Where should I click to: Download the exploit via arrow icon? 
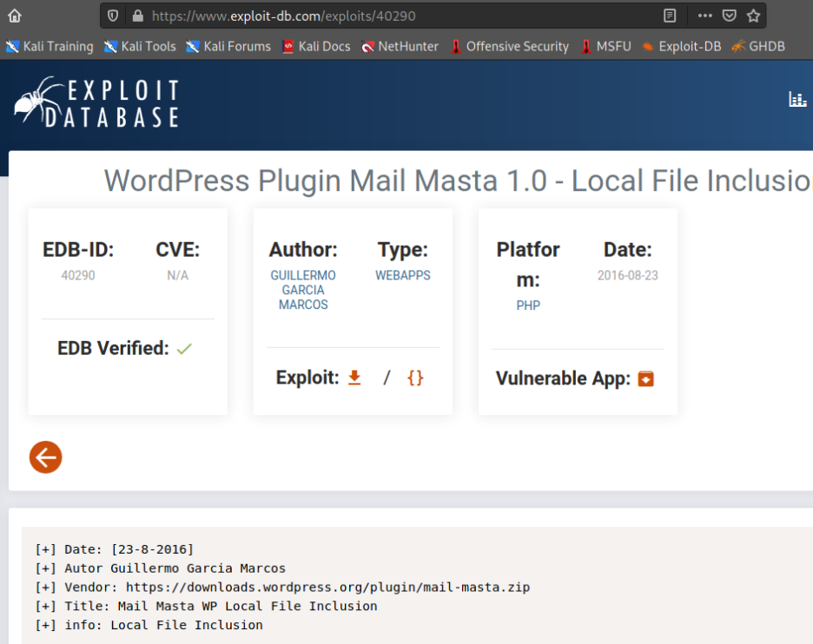(354, 378)
